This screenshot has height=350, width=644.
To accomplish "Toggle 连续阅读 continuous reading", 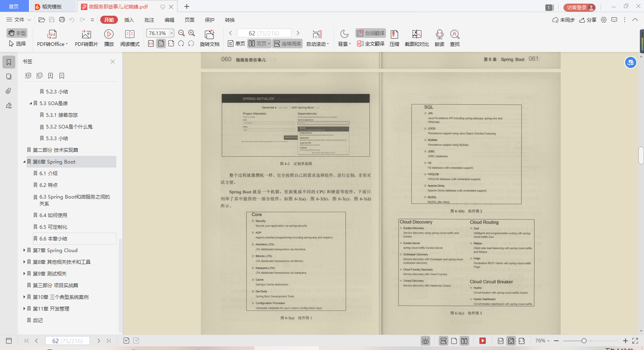I will (x=287, y=43).
